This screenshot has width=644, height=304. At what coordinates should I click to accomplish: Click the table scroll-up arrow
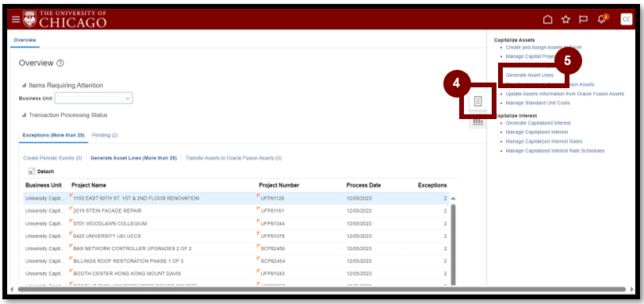454,198
